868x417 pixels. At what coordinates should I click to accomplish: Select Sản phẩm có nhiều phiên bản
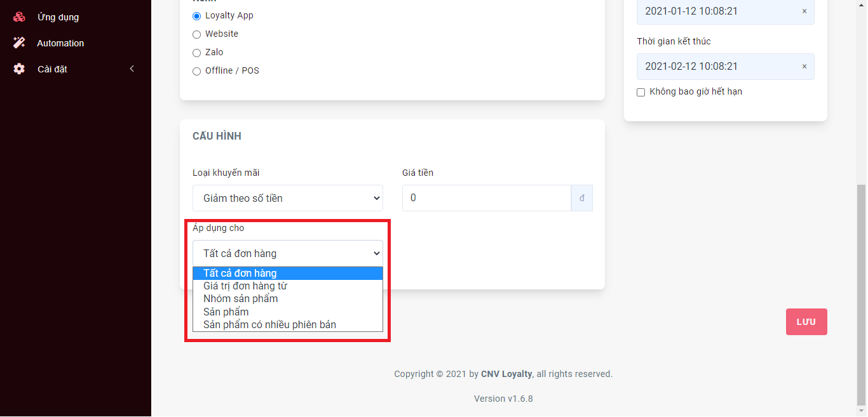[x=288, y=324]
